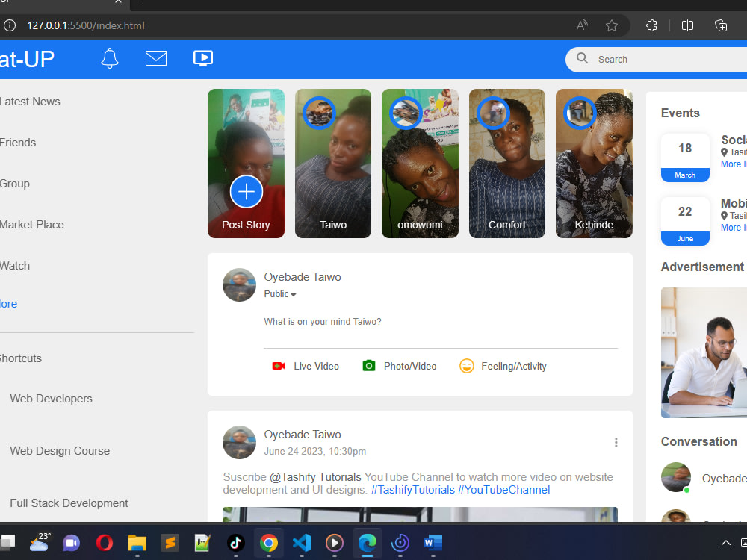The image size is (747, 560).
Task: Click More link for March 18 event
Action: coord(734,164)
